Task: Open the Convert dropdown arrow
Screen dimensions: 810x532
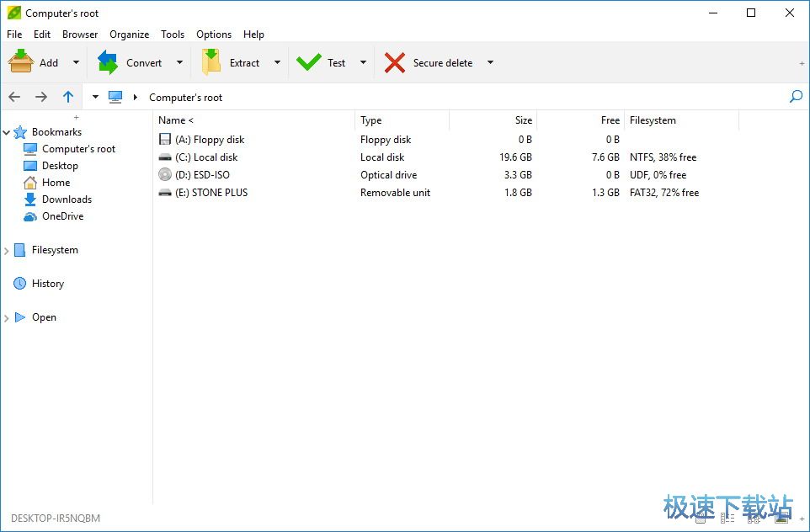Action: [x=179, y=62]
